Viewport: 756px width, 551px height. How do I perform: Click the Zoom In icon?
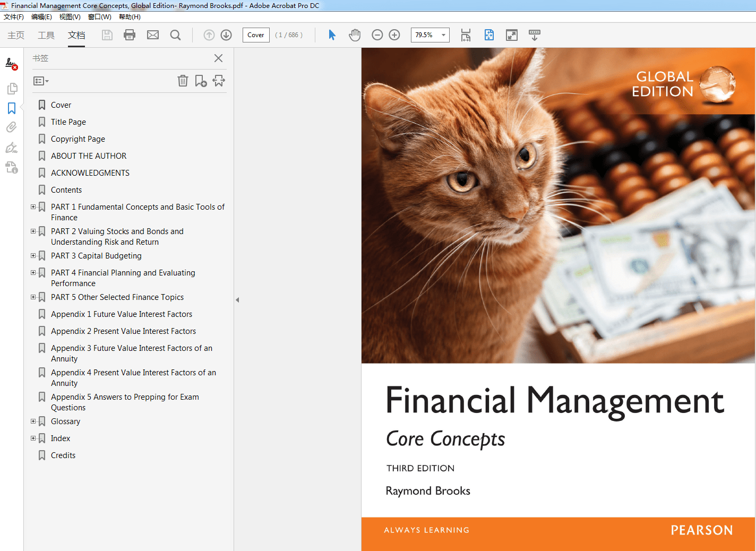[x=394, y=35]
